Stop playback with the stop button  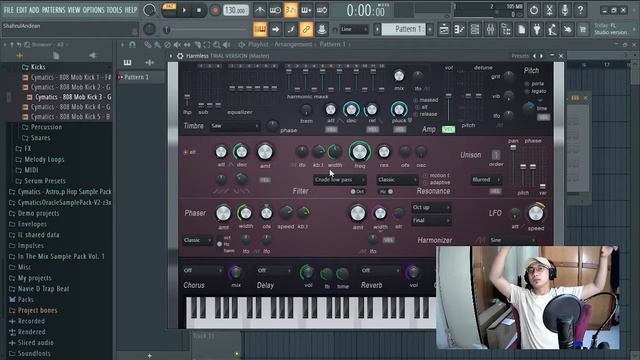click(x=199, y=10)
